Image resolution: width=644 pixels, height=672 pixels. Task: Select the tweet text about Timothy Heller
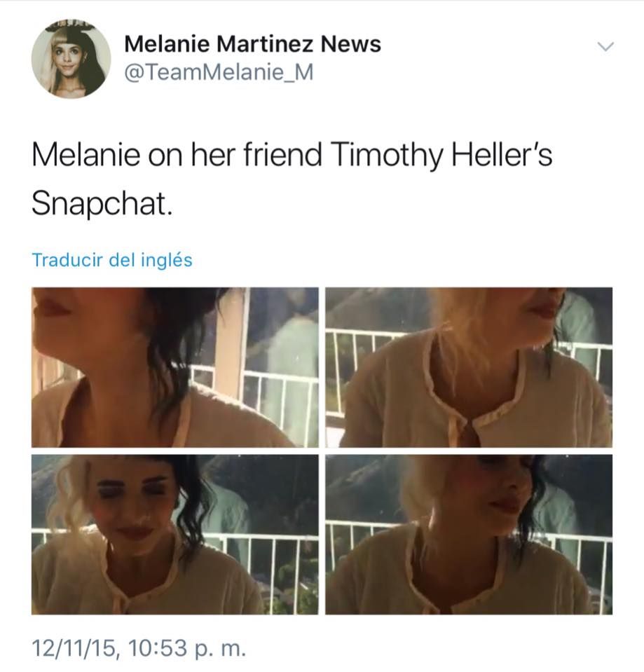[x=292, y=178]
